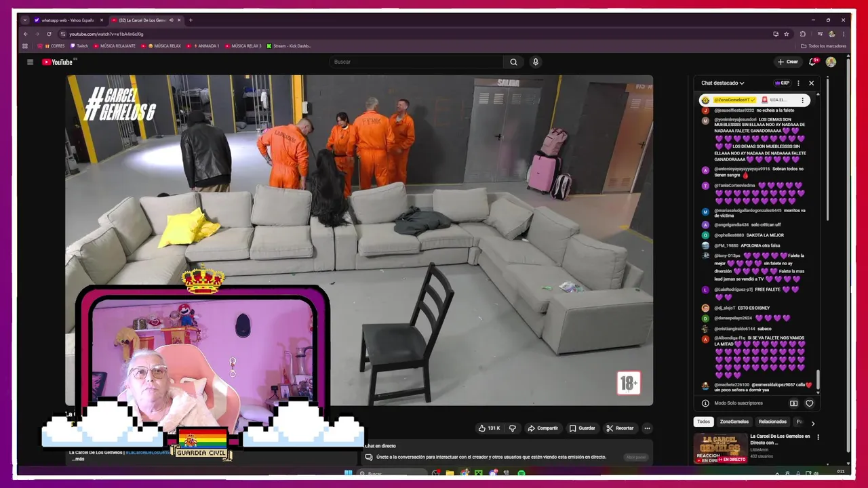
Task: Click the live stream video player
Action: [x=359, y=240]
